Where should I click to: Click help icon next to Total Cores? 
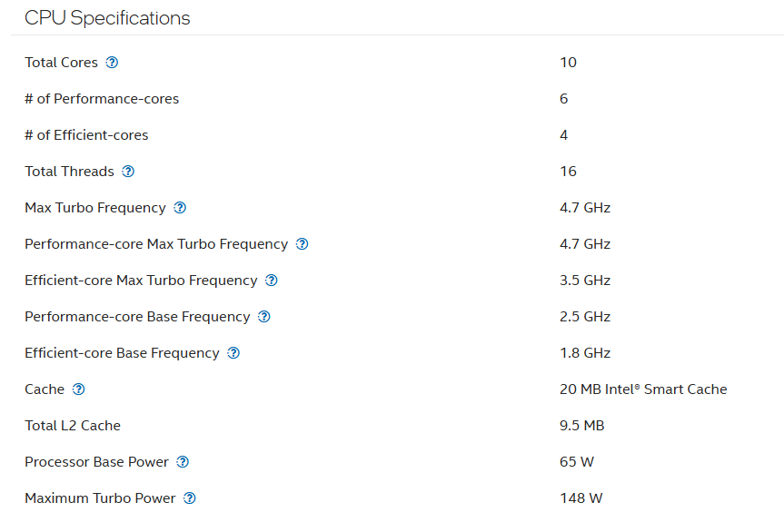point(112,63)
